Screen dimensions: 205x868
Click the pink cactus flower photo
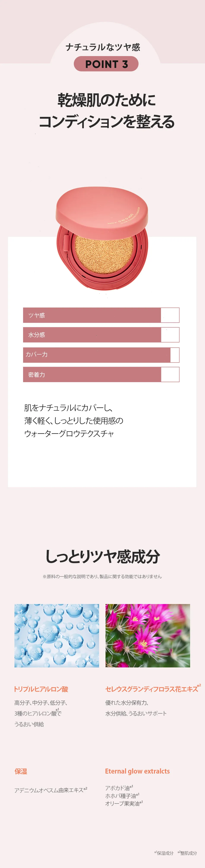tap(148, 636)
